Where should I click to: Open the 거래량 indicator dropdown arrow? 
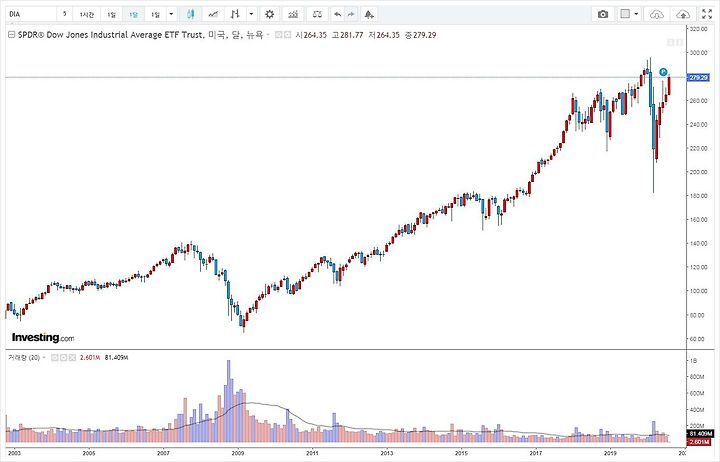click(44, 357)
